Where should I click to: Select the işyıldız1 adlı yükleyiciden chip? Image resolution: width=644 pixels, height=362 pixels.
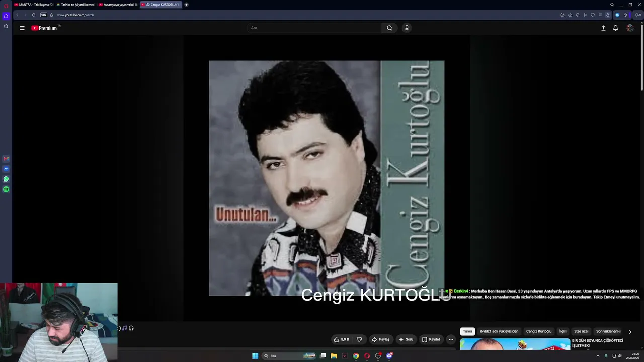(499, 331)
